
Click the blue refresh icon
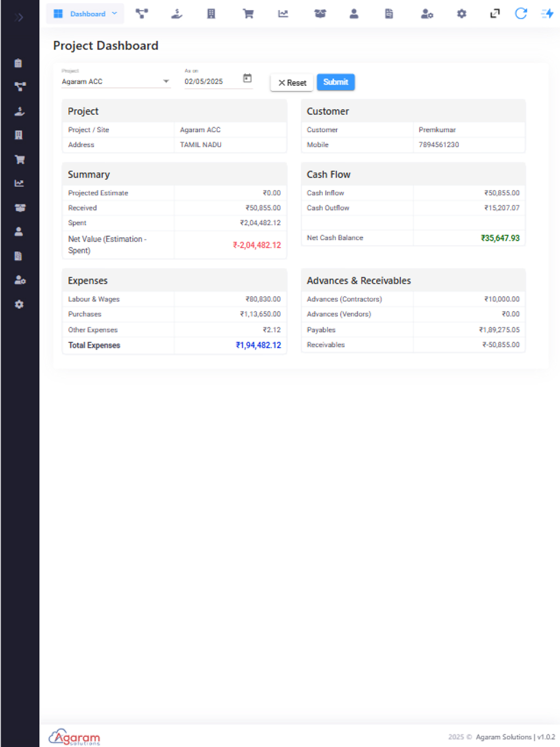coord(521,14)
